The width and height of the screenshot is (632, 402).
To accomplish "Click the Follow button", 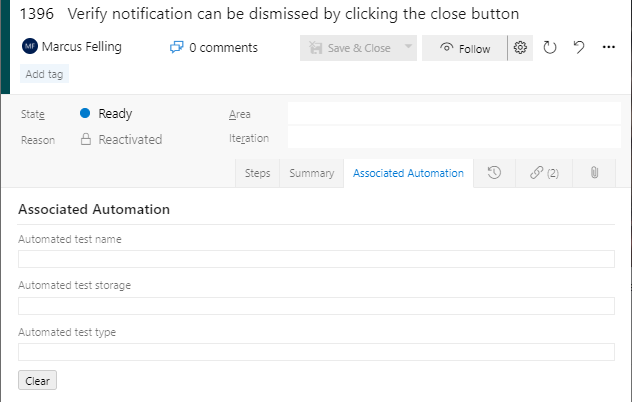I will 465,48.
